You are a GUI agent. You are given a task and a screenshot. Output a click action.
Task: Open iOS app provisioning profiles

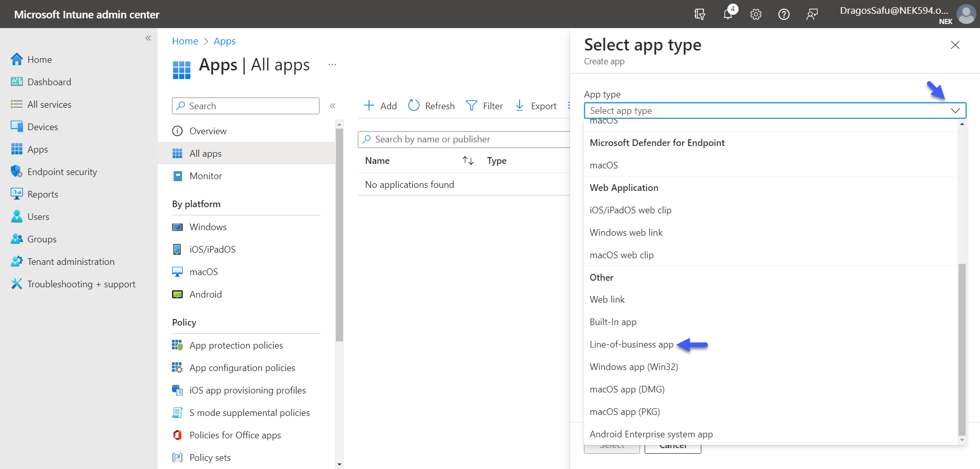point(247,390)
